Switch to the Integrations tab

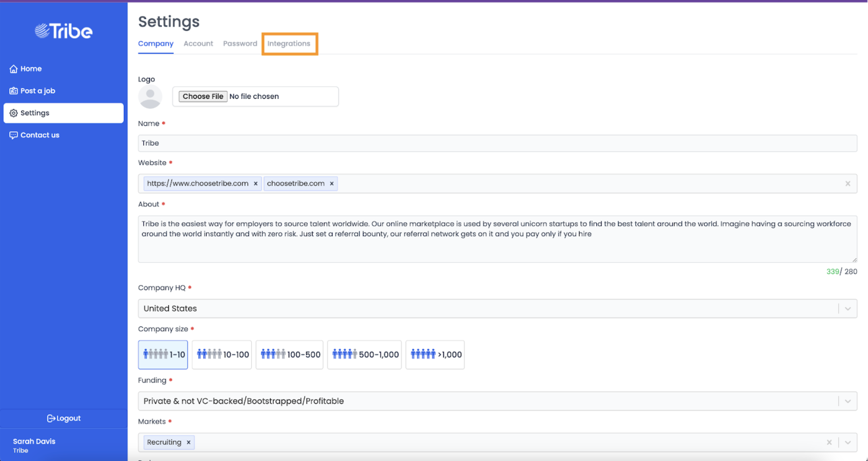point(289,44)
